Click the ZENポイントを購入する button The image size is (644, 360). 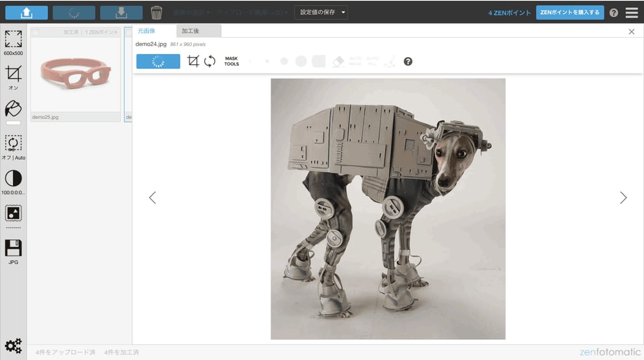click(570, 12)
